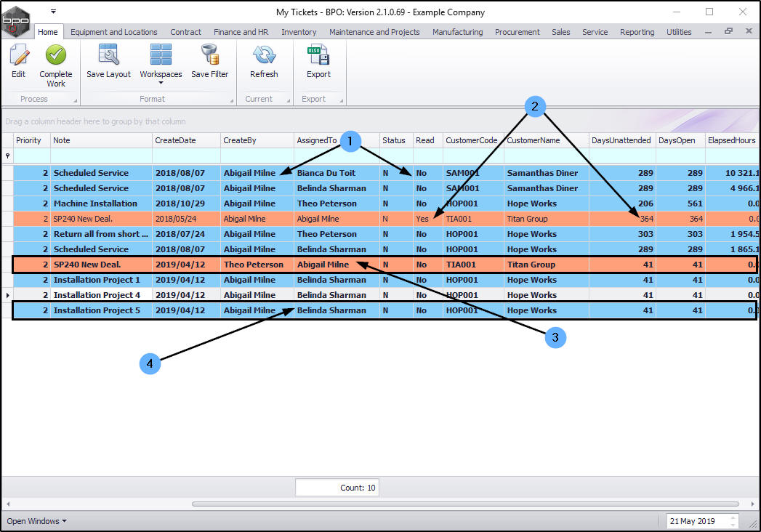The image size is (761, 532).
Task: Click the Refresh icon
Action: [264, 55]
